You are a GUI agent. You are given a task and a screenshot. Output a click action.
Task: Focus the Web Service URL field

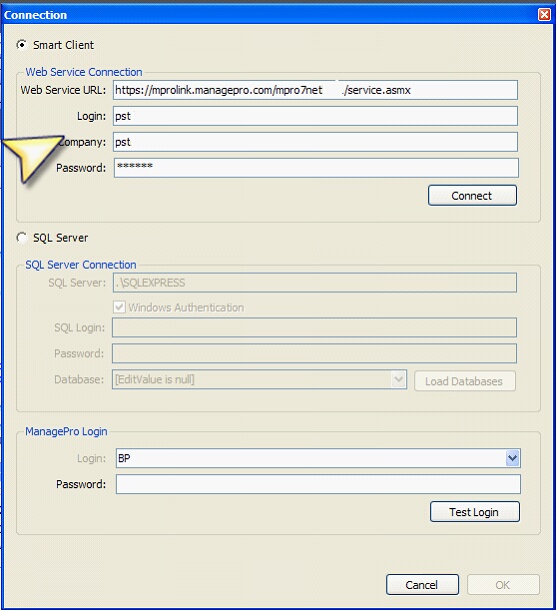click(315, 90)
